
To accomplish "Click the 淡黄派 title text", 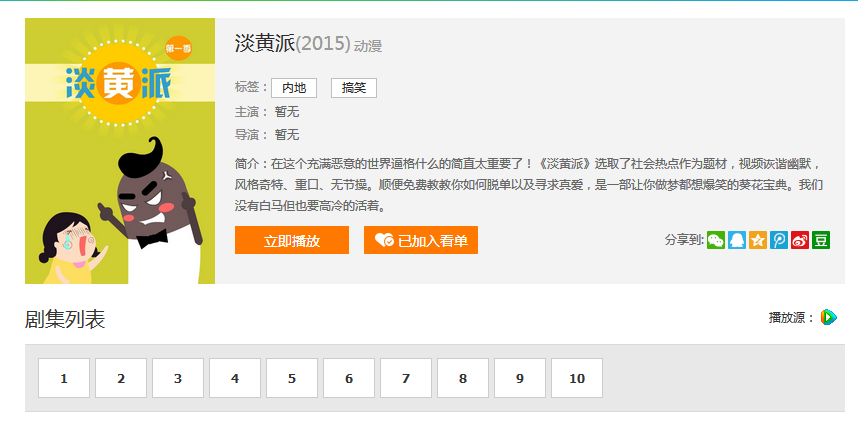I will (x=265, y=44).
